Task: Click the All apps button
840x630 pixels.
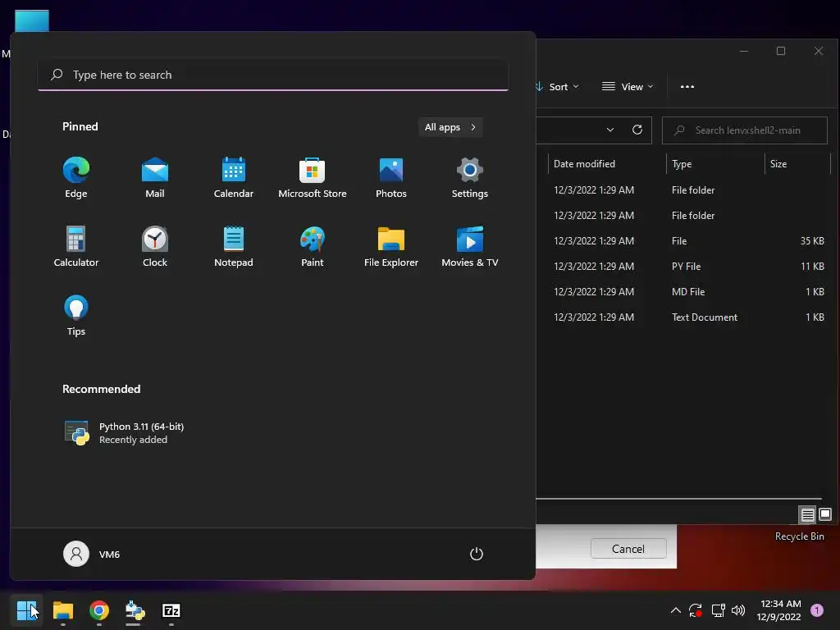Action: 450,127
